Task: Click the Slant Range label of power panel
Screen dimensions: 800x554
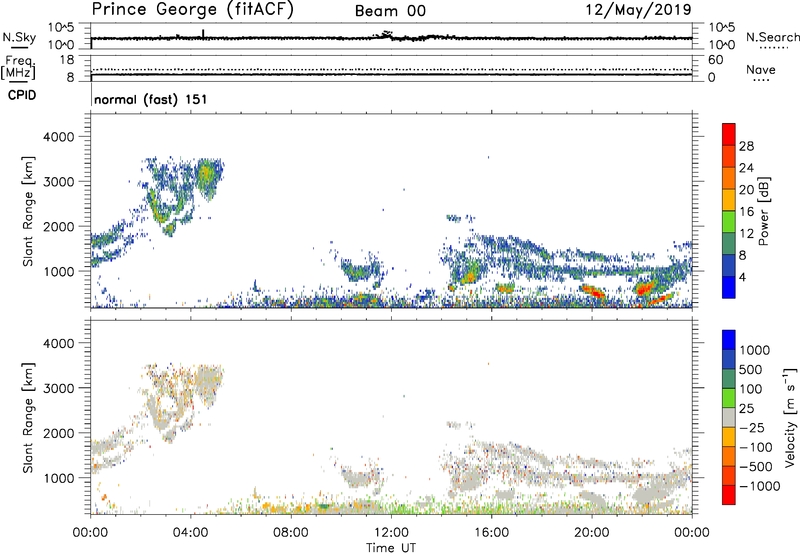Action: pyautogui.click(x=28, y=211)
